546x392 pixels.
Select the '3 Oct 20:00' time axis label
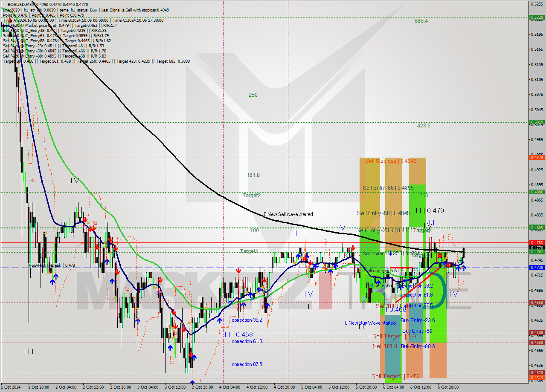(203, 387)
